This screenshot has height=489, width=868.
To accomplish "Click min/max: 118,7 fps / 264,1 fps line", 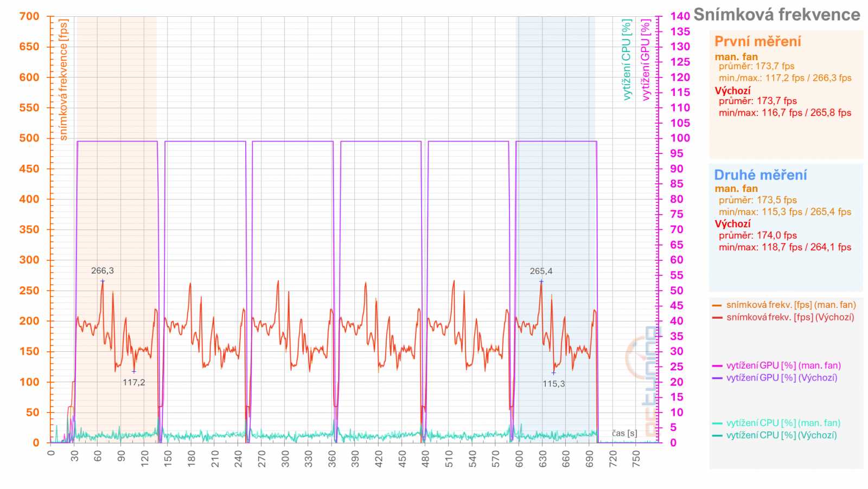I will pyautogui.click(x=785, y=247).
